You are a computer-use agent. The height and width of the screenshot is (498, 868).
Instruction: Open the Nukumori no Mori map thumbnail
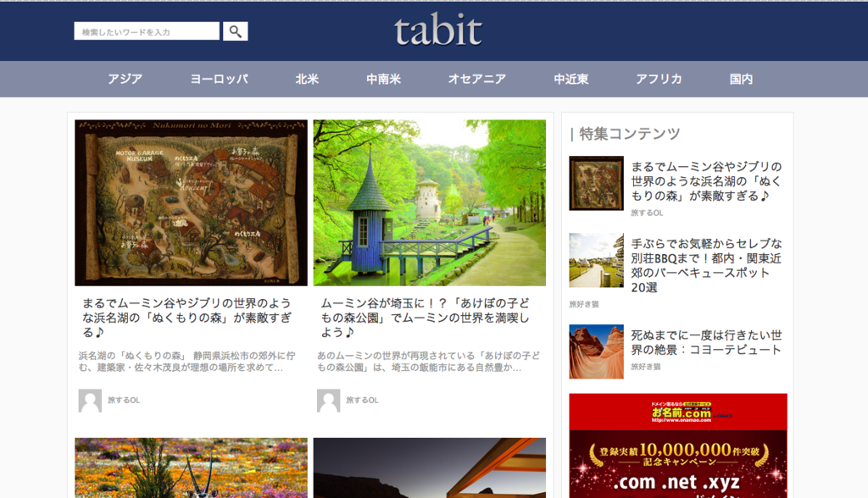click(191, 202)
